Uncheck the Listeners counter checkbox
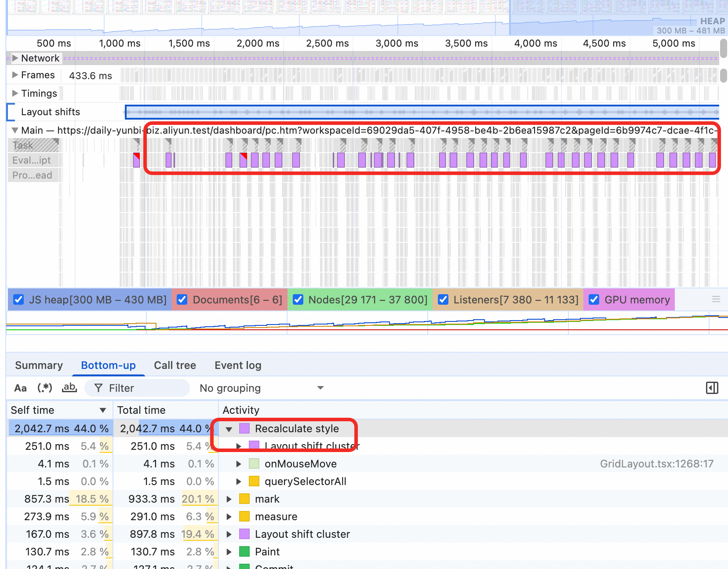The height and width of the screenshot is (569, 728). [x=443, y=299]
